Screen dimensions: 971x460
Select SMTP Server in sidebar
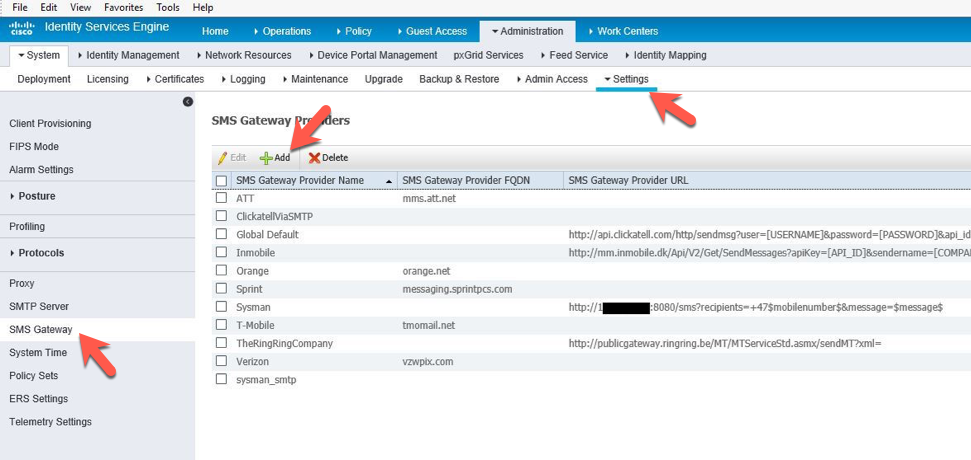(39, 306)
